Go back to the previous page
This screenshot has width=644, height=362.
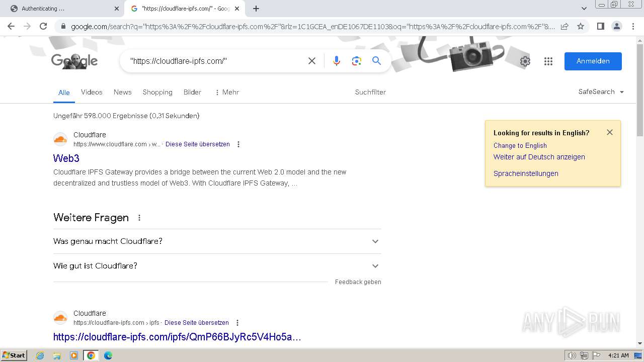(11, 26)
